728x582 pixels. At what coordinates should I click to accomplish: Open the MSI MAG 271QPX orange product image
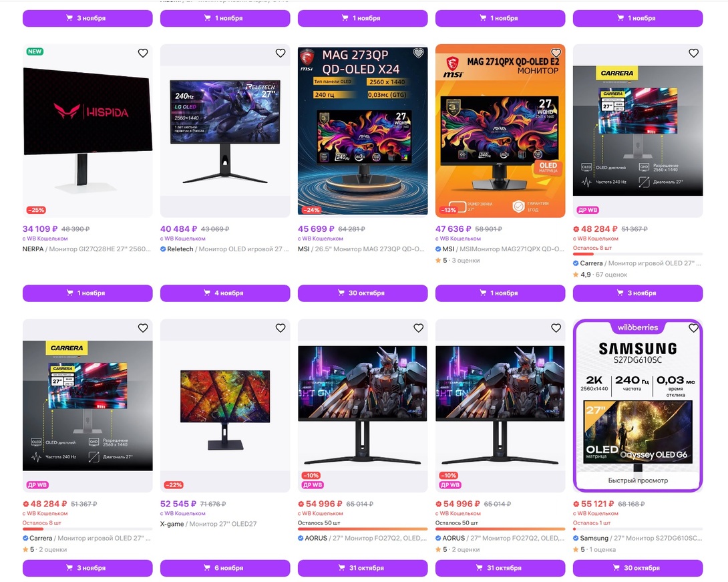pos(500,131)
